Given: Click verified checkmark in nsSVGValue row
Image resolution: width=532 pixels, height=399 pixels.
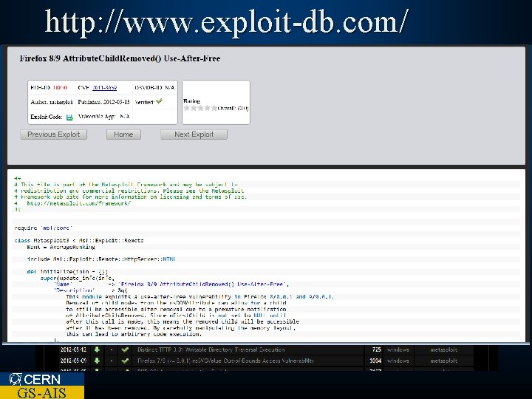Looking at the screenshot, I should coord(125,361).
